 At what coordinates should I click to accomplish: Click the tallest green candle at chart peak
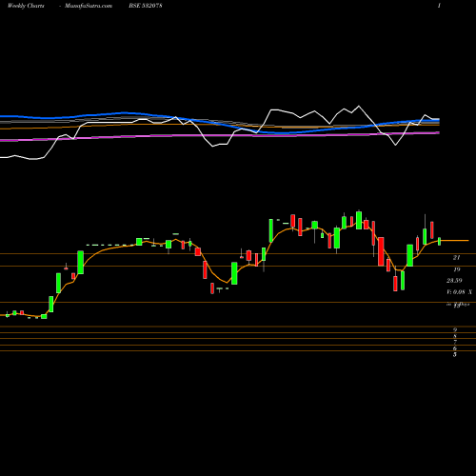click(x=359, y=220)
